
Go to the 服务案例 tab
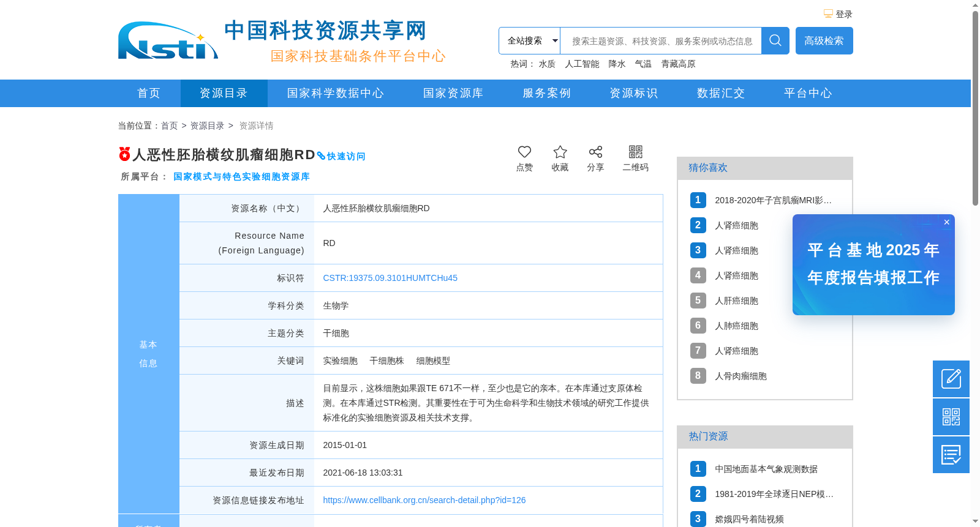tap(546, 93)
